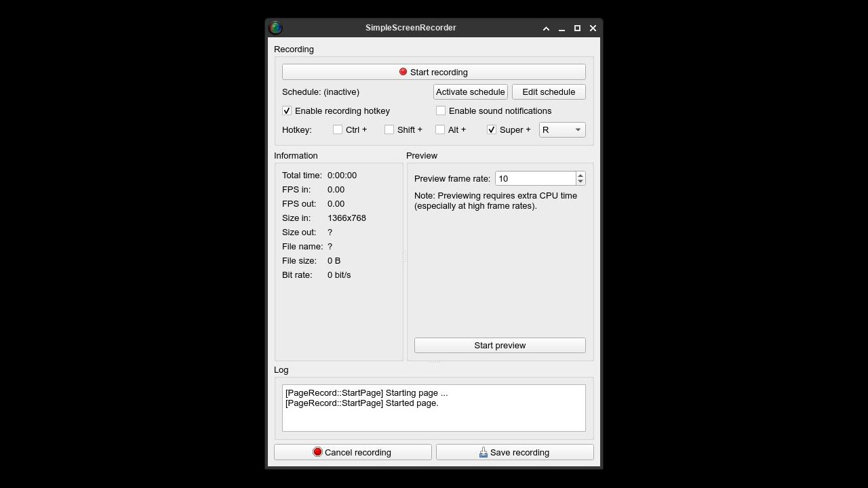Open Edit schedule dialog
The image size is (868, 488).
pyautogui.click(x=549, y=91)
